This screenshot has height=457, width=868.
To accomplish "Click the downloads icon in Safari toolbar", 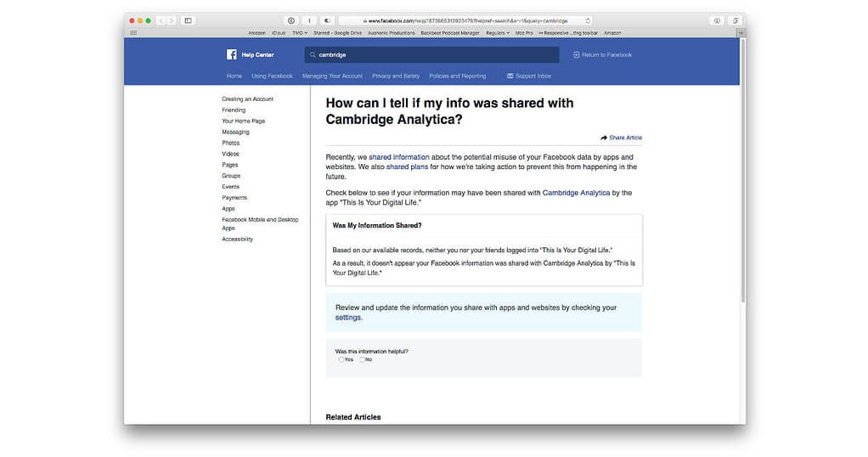I will tap(717, 20).
